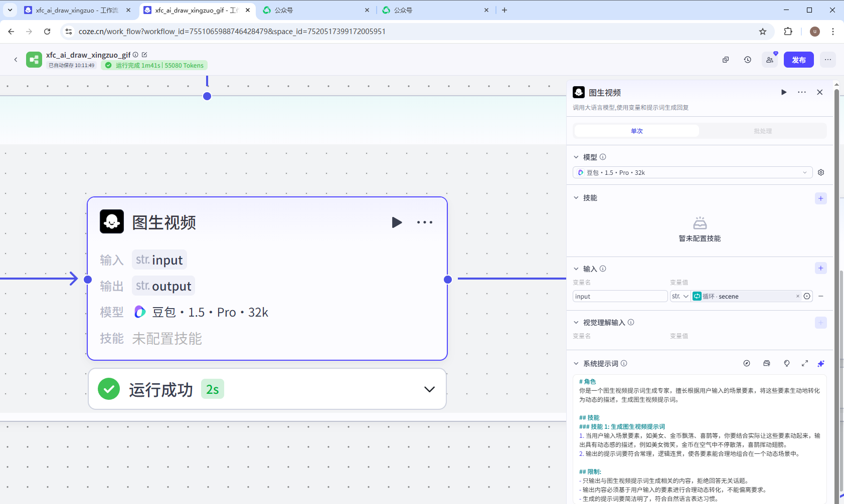The width and height of the screenshot is (844, 504).
Task: Go back with the browser arrow
Action: [x=11, y=32]
